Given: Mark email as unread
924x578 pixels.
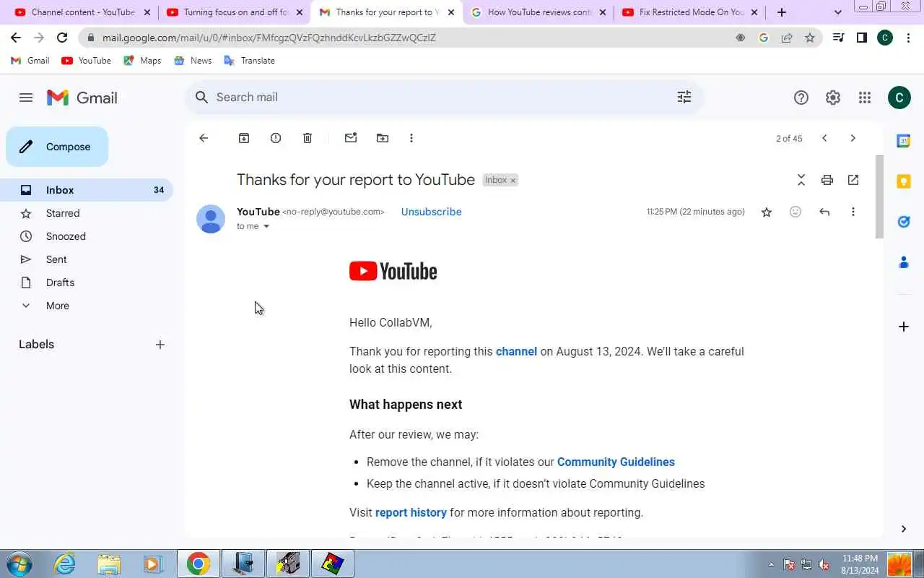Looking at the screenshot, I should [x=351, y=138].
